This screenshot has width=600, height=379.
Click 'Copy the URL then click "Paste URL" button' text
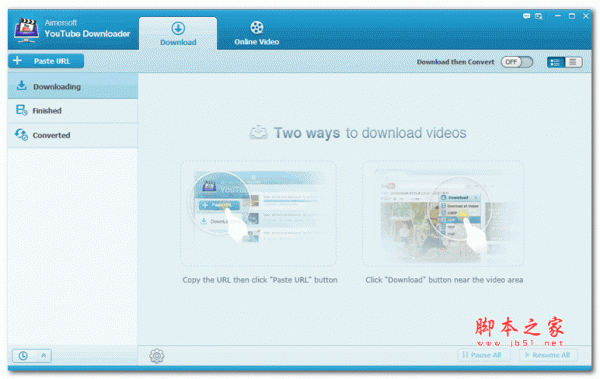click(260, 280)
